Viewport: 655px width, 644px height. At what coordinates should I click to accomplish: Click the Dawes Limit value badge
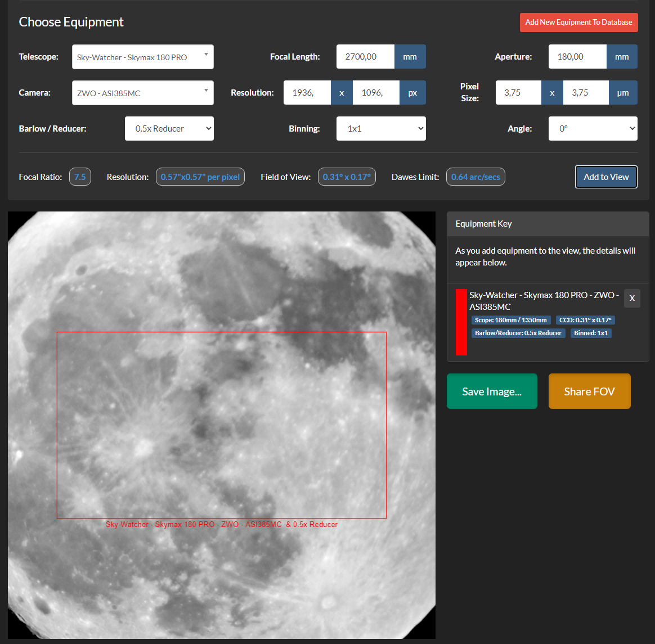[x=475, y=177]
